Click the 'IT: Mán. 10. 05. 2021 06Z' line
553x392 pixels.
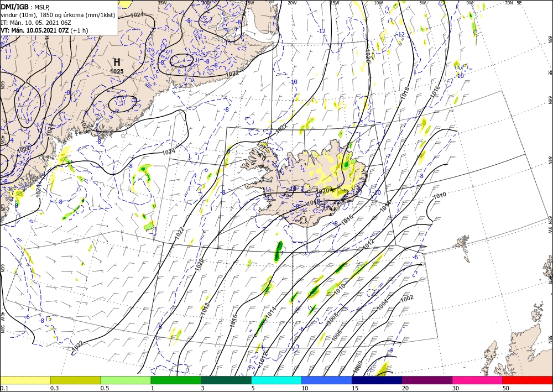point(36,22)
